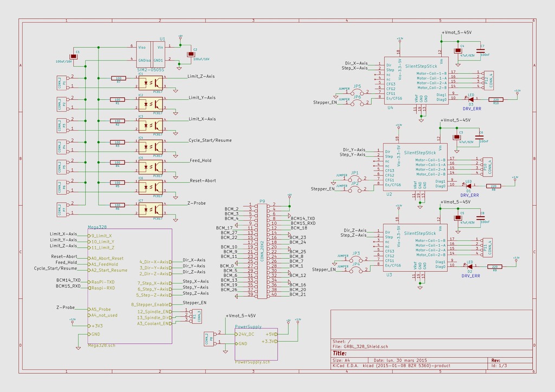Screen dimensions: 555x392
Task: Select optocoupler IC6 on Reset-Abort line
Action: (x=151, y=187)
